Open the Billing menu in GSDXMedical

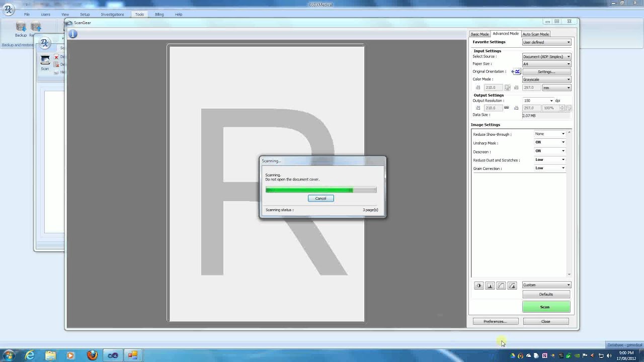[159, 14]
